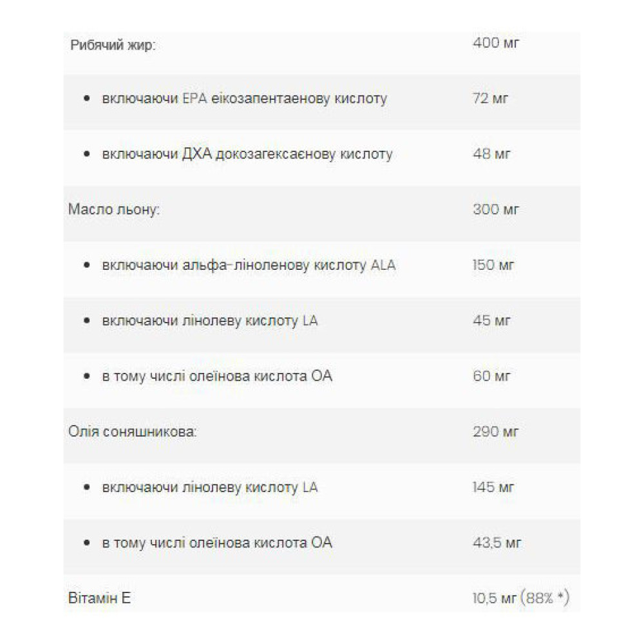Select the 48 мг DHA value
Image resolution: width=644 pixels, height=644 pixels.
[491, 154]
